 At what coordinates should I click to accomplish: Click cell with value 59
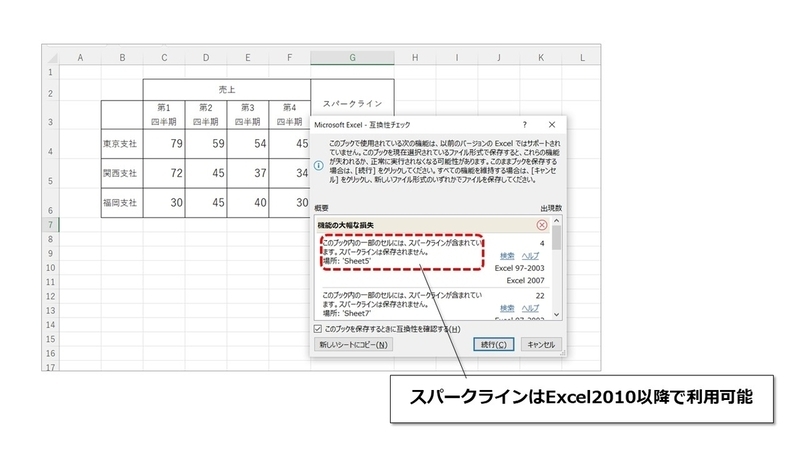click(x=206, y=144)
